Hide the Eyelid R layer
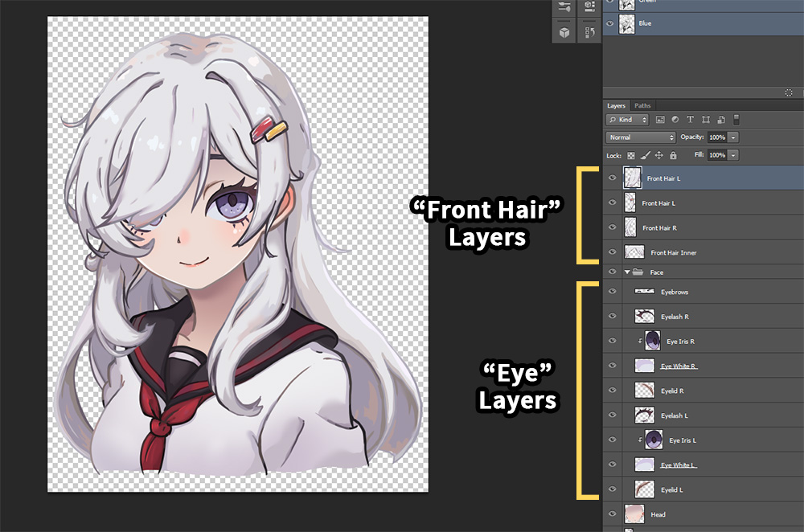This screenshot has width=804, height=532. point(612,390)
